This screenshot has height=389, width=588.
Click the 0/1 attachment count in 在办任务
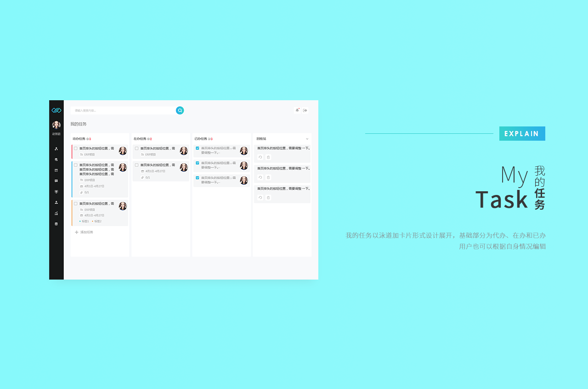pyautogui.click(x=146, y=177)
